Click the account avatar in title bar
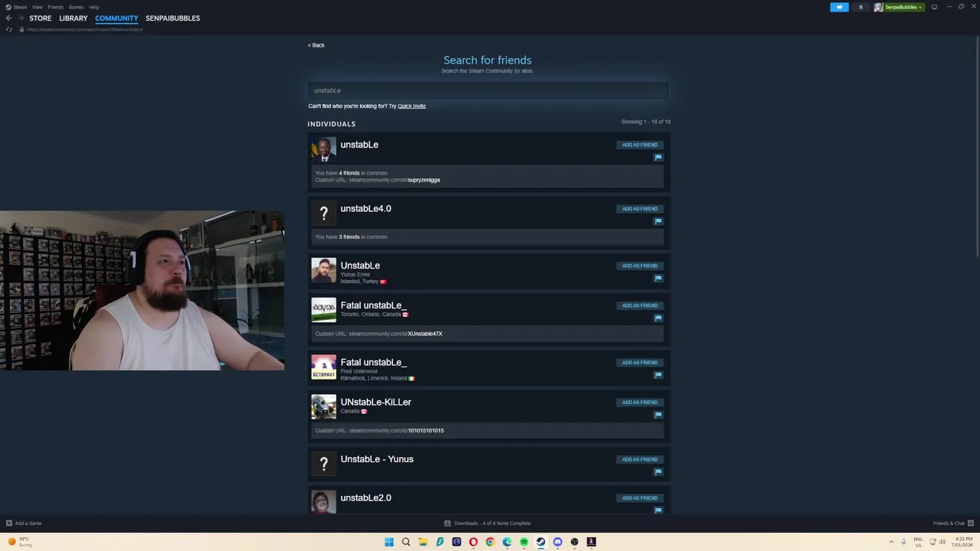The width and height of the screenshot is (980, 551). pos(878,7)
